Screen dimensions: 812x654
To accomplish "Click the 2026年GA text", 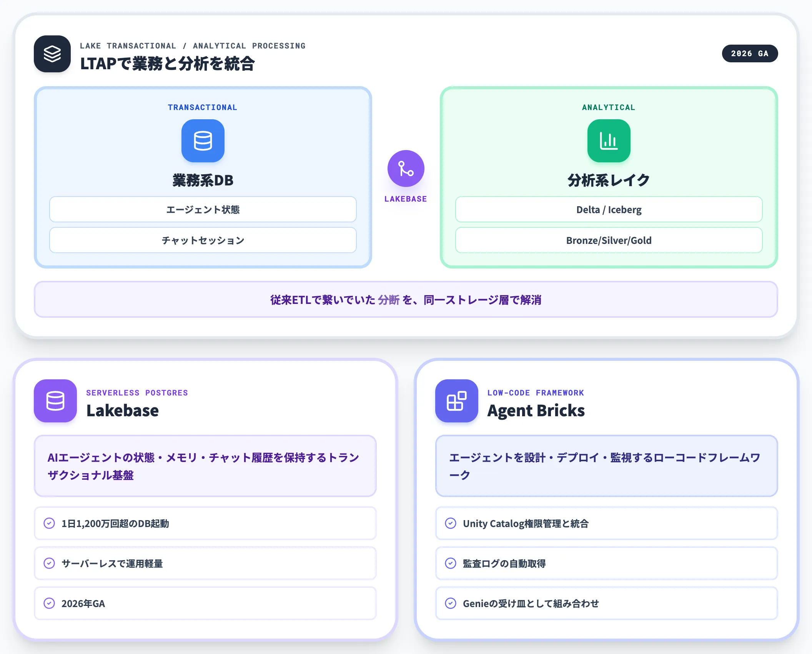I will click(x=83, y=604).
